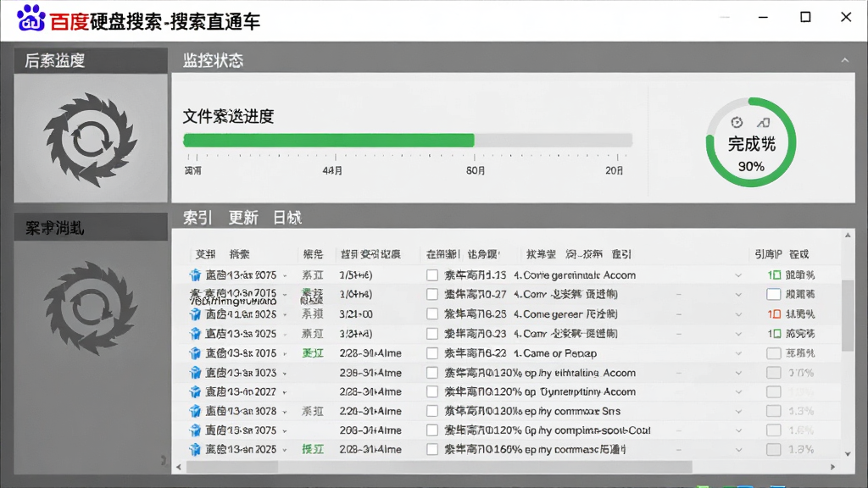Click the 44月 tick label under progress bar
The height and width of the screenshot is (488, 868).
click(332, 170)
